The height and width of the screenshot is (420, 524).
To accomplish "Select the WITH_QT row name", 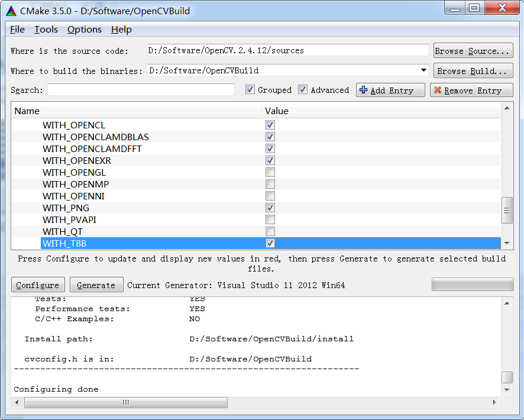I will pos(63,231).
